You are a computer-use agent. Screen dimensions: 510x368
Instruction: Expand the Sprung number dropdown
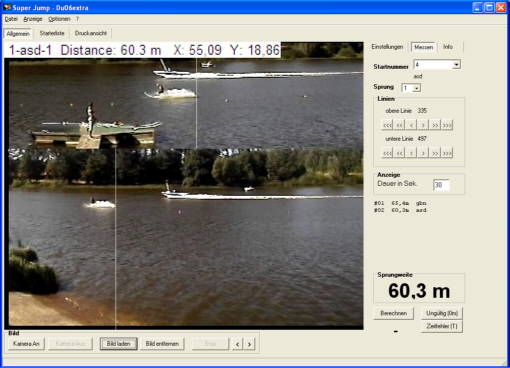click(x=416, y=88)
